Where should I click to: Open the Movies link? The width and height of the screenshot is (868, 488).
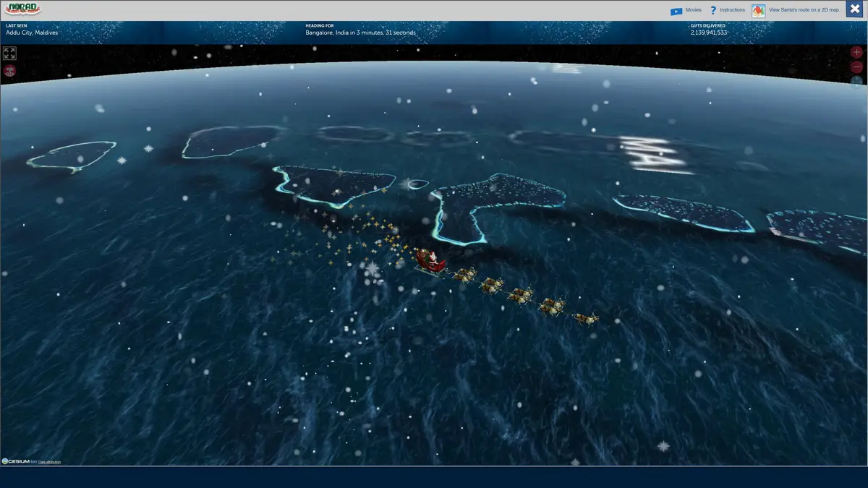(694, 10)
